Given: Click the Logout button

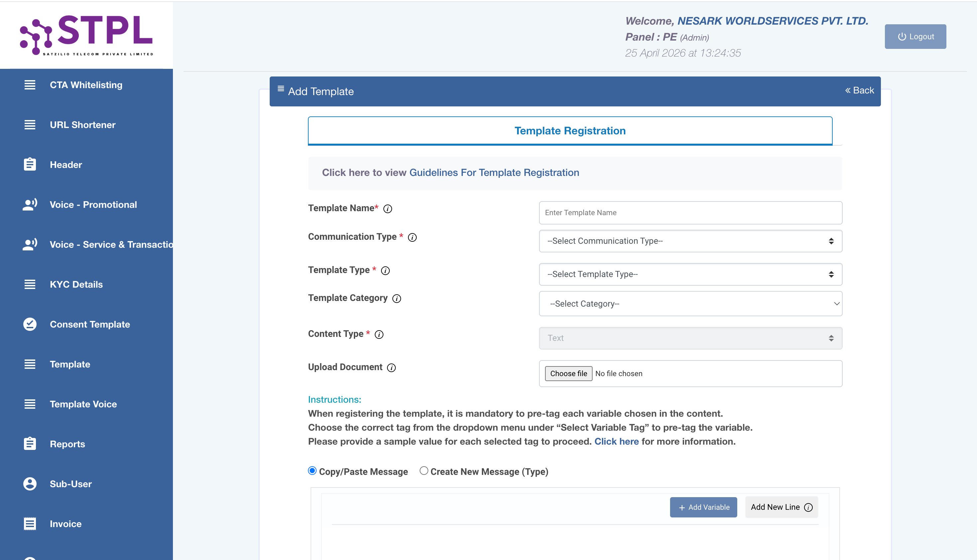Looking at the screenshot, I should click(x=915, y=37).
